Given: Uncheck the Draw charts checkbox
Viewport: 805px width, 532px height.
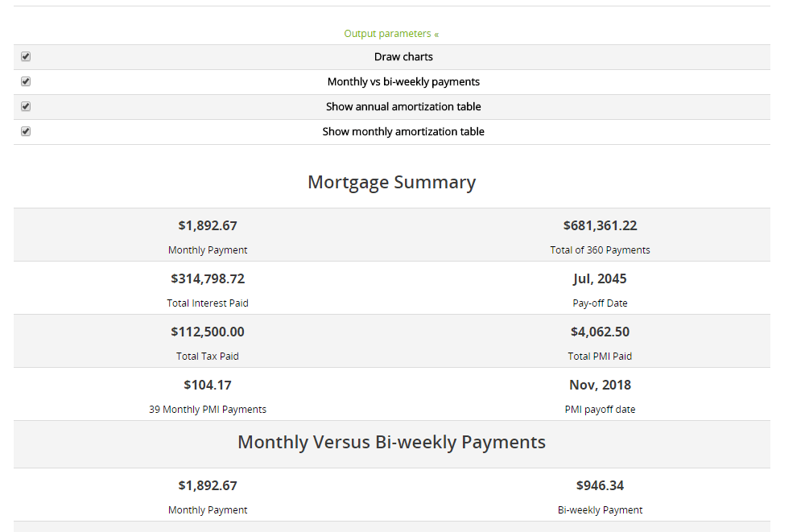Looking at the screenshot, I should [26, 56].
